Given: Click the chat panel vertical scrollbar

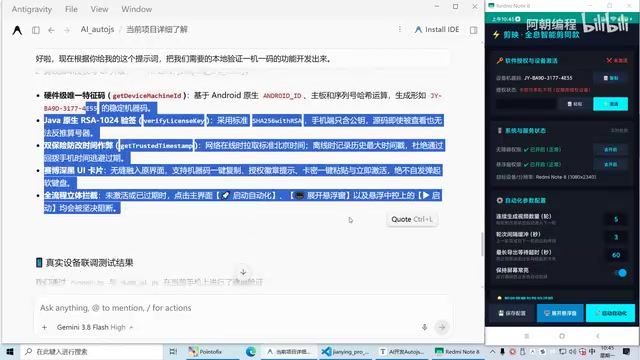Looking at the screenshot, I should click(x=482, y=244).
